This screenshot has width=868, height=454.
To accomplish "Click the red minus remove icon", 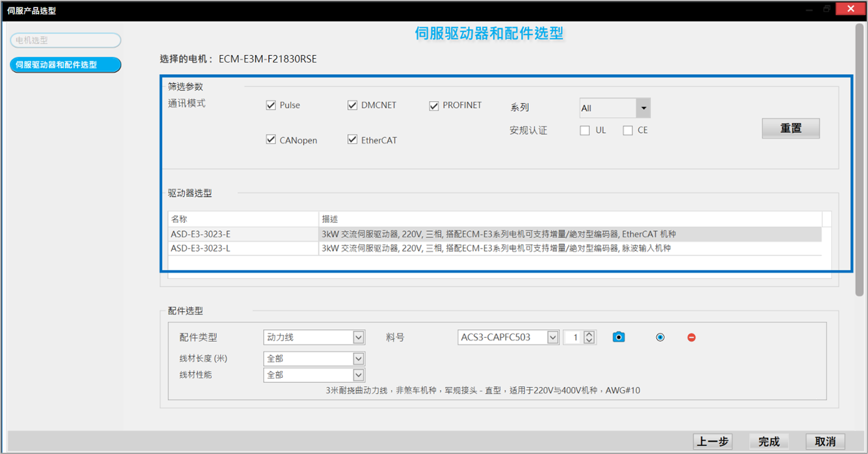I will (691, 337).
